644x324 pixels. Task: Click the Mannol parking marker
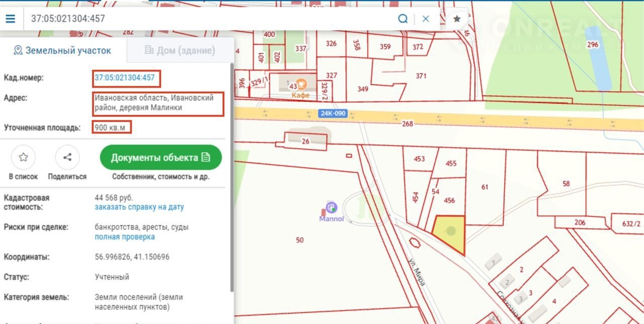pyautogui.click(x=332, y=208)
